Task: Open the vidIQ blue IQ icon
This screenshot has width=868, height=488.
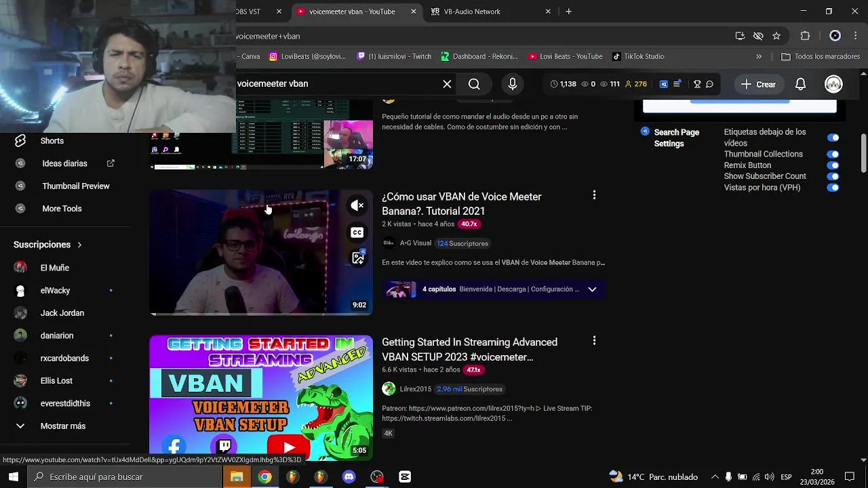Action: pyautogui.click(x=663, y=84)
